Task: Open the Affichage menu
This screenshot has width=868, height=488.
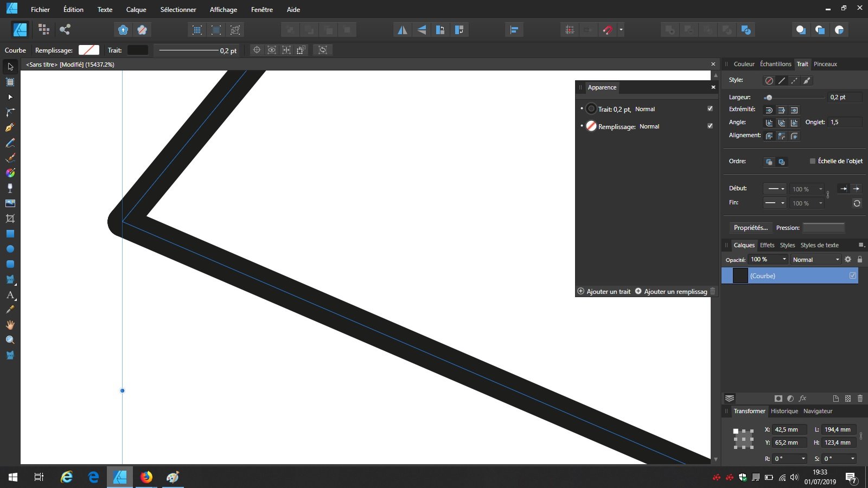Action: coord(224,9)
